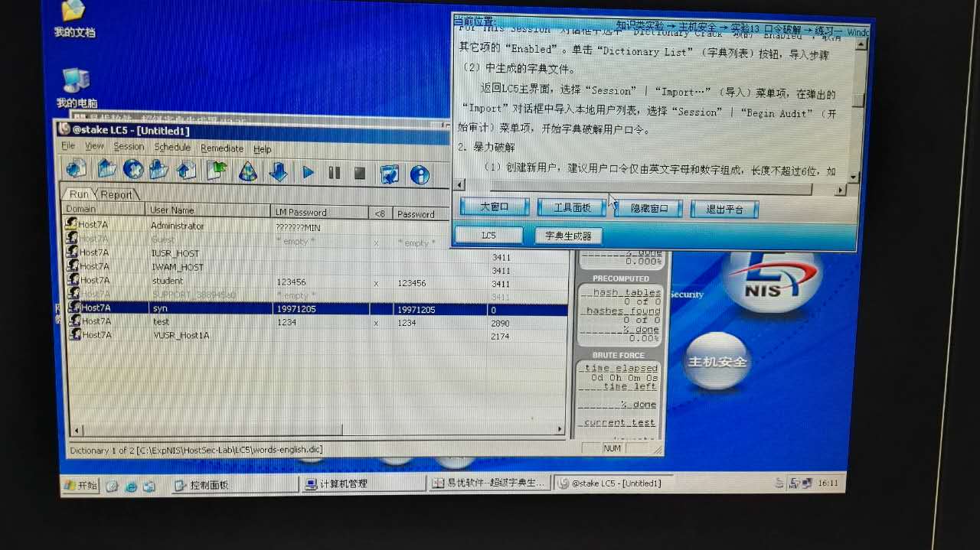Switch to the Run tab
The width and height of the screenshot is (980, 550).
80,194
